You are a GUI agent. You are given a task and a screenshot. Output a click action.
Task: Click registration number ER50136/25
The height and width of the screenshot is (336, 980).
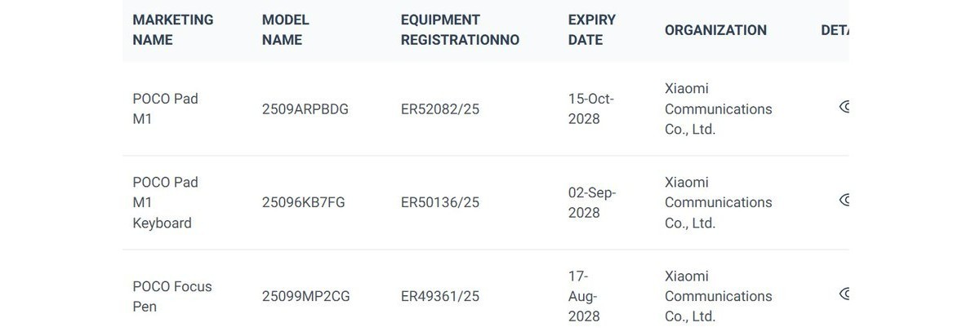439,202
